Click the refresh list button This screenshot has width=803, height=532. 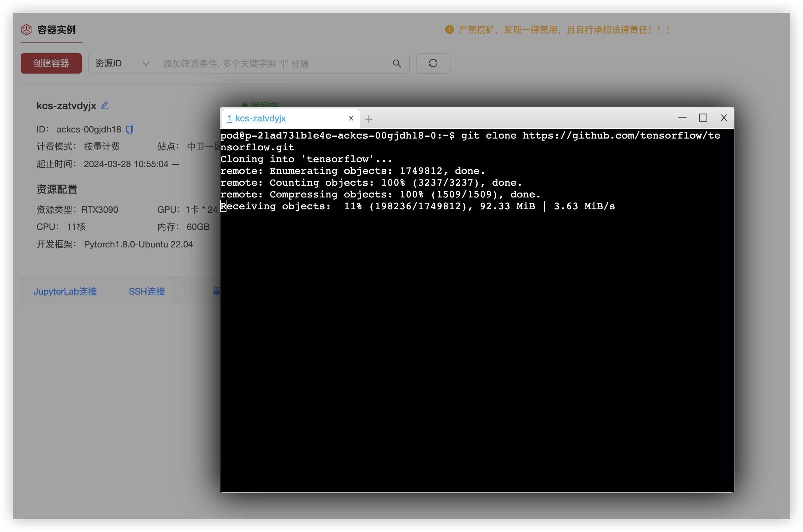(433, 64)
